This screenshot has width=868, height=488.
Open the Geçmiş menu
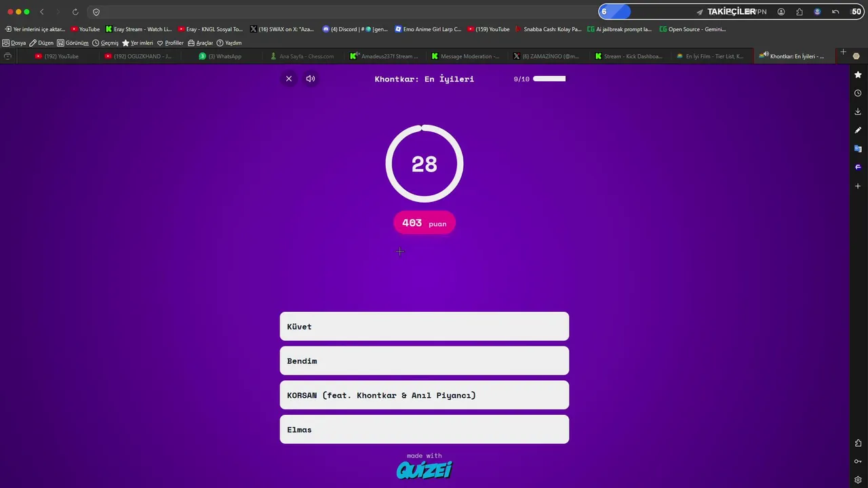(105, 43)
